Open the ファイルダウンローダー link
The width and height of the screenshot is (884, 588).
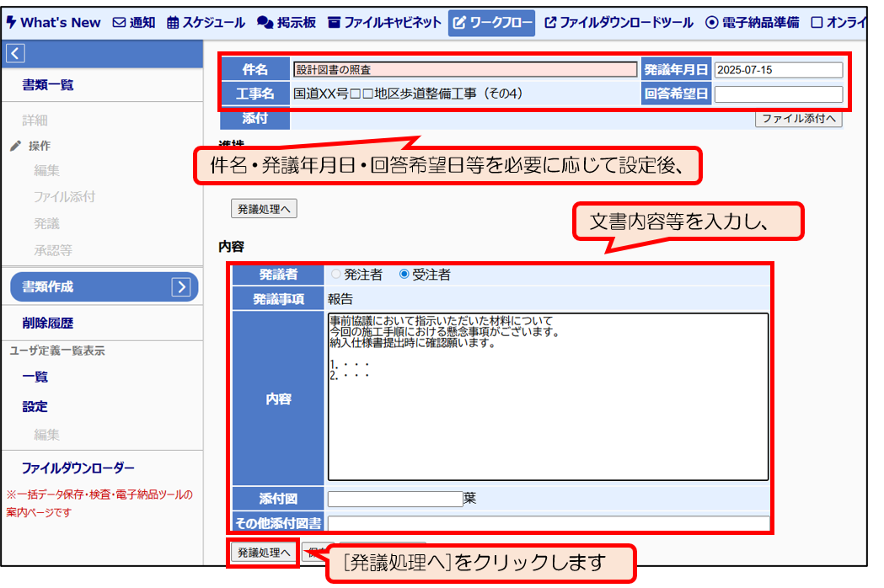coord(78,468)
